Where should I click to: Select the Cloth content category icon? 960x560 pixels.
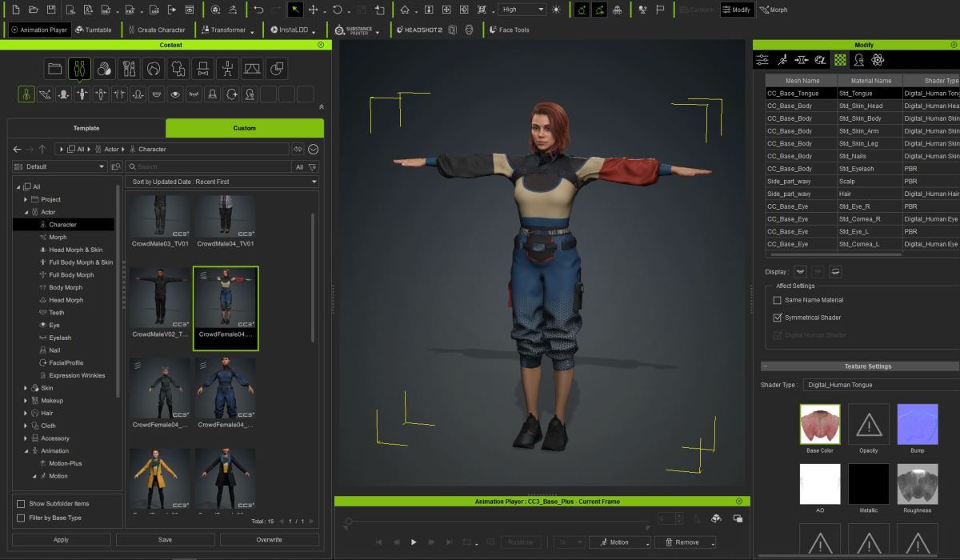178,68
